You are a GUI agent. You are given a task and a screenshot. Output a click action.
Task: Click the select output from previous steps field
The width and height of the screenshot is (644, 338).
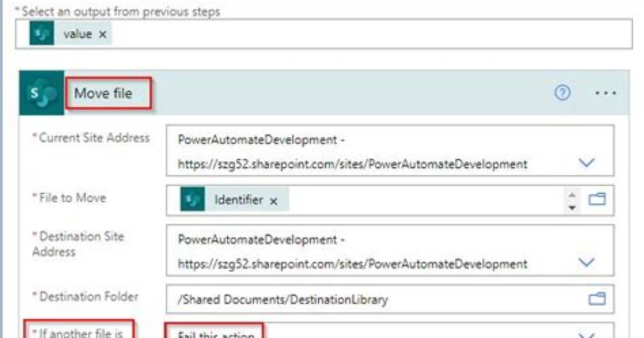324,34
